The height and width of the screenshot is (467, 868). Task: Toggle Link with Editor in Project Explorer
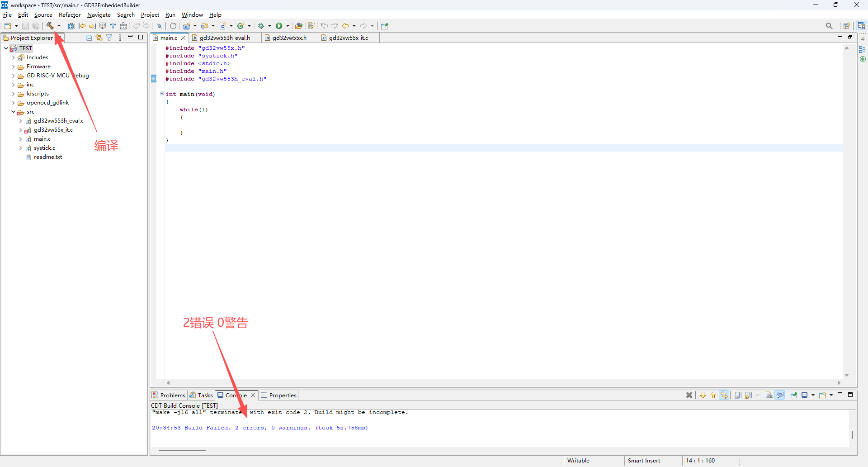click(99, 38)
